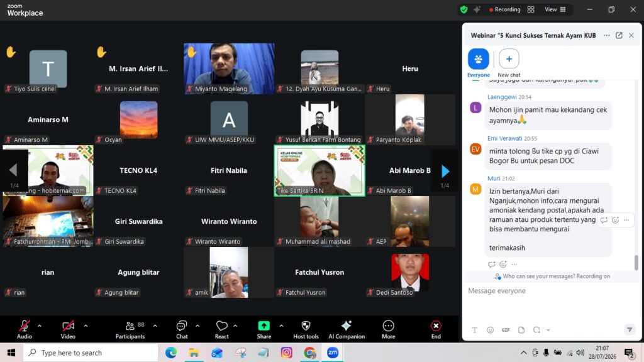The image size is (644, 362).
Task: Open emoji picker in chat input
Action: pos(490,330)
